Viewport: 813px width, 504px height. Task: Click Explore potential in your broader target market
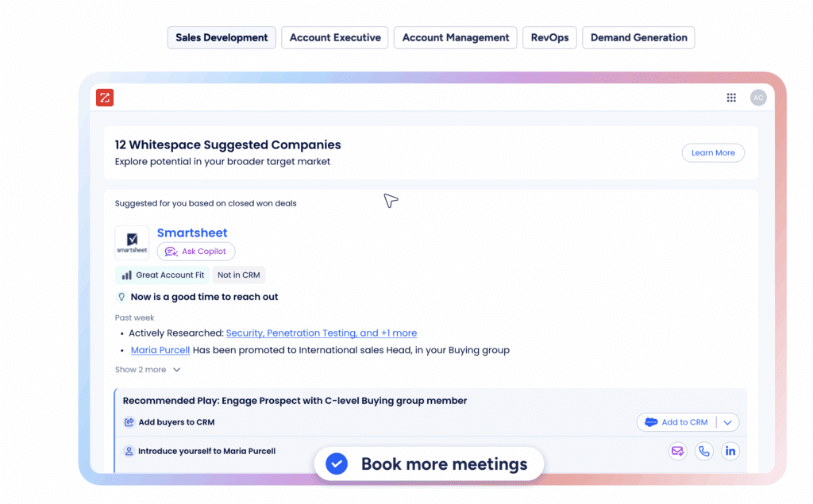click(x=222, y=162)
